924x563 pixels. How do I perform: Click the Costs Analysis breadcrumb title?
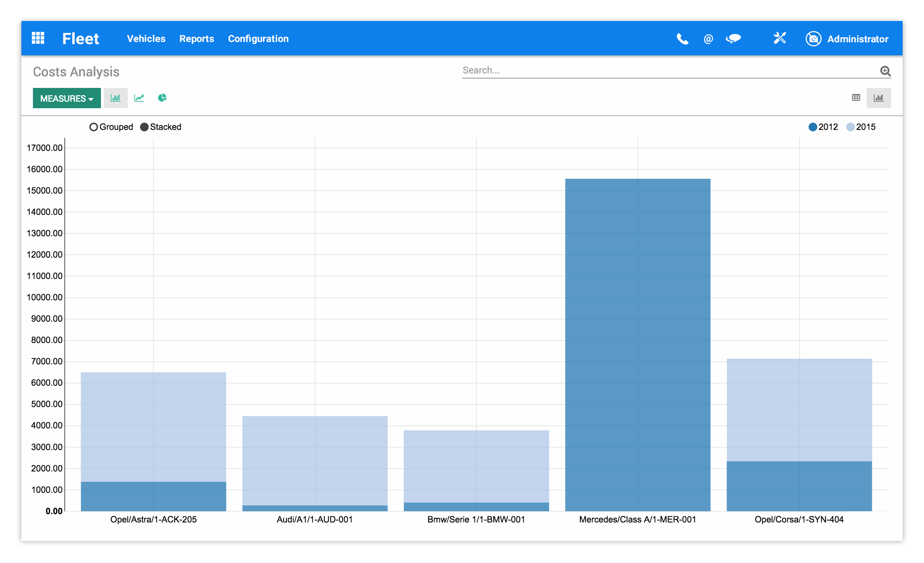coord(76,72)
